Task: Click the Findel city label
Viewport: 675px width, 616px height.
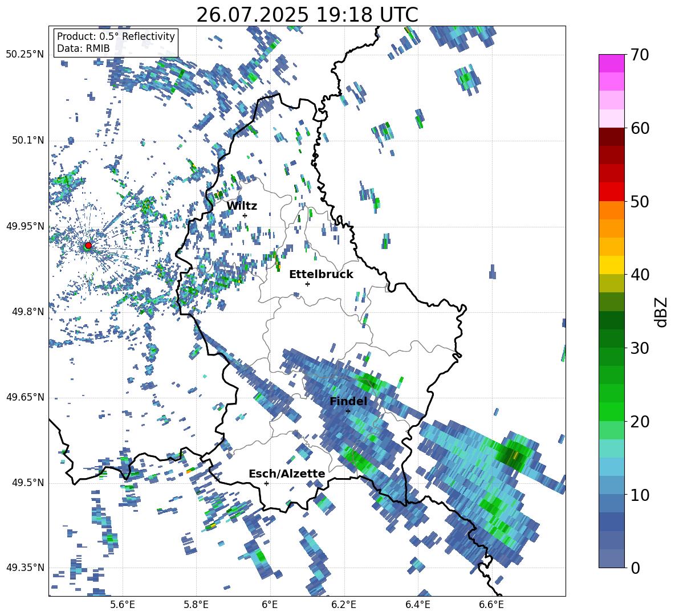Action: click(x=348, y=401)
